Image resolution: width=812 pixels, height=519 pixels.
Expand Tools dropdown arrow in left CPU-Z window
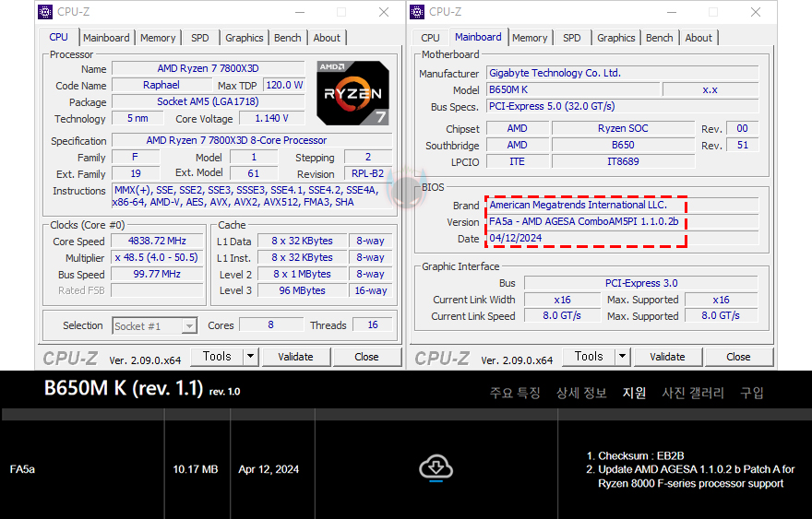coord(251,357)
